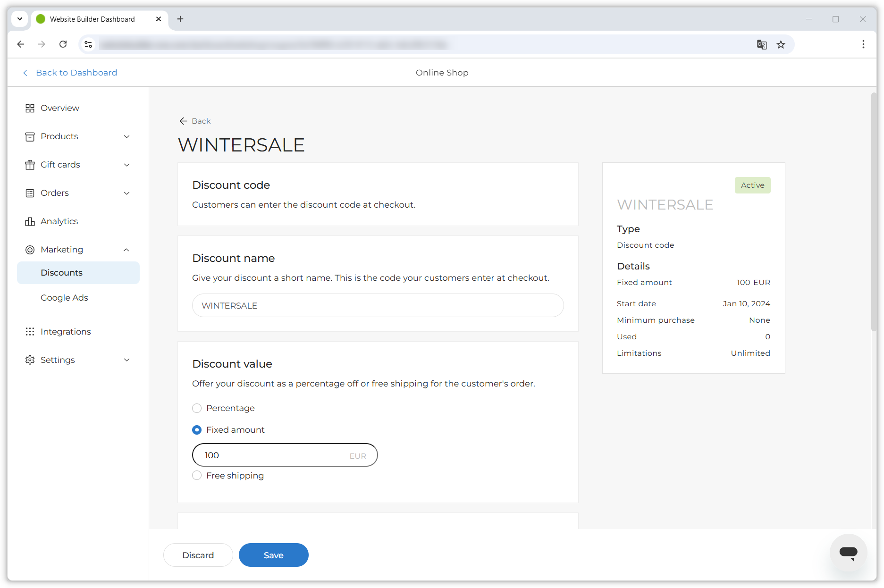Click the blue Save button

point(273,555)
